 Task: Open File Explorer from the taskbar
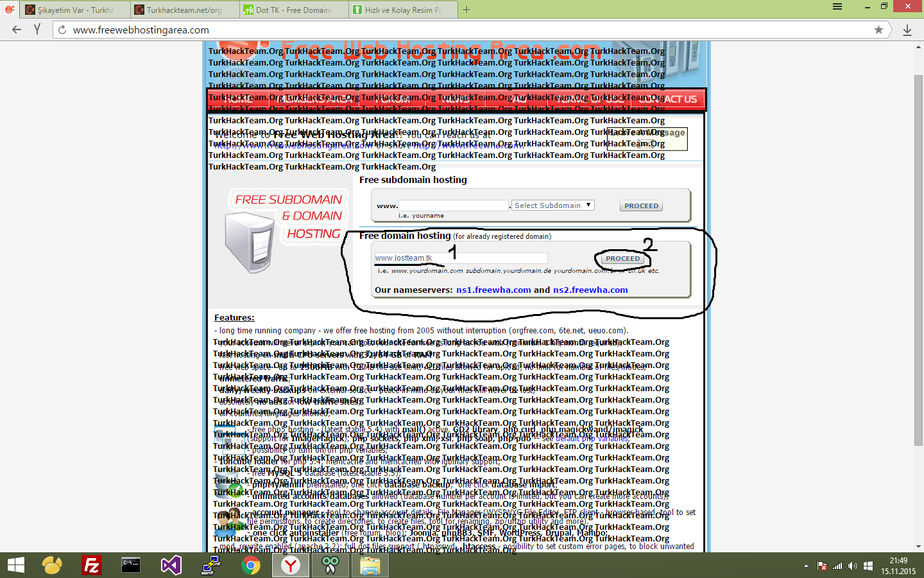click(370, 565)
